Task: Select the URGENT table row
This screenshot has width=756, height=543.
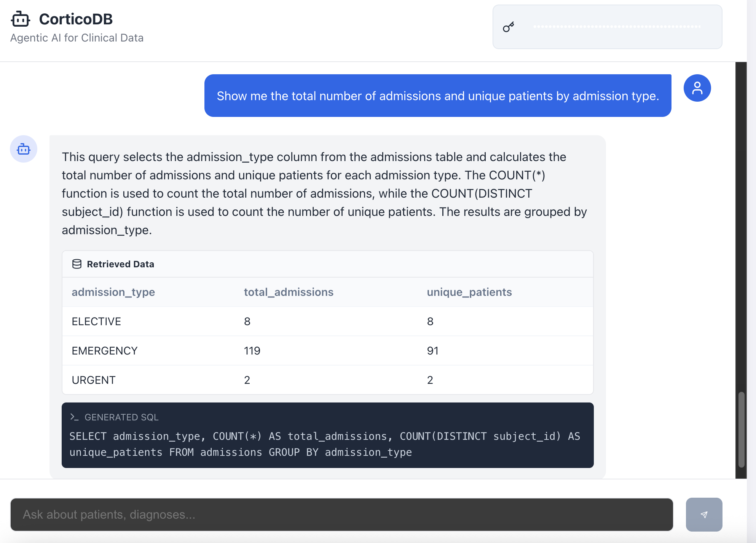Action: [327, 380]
